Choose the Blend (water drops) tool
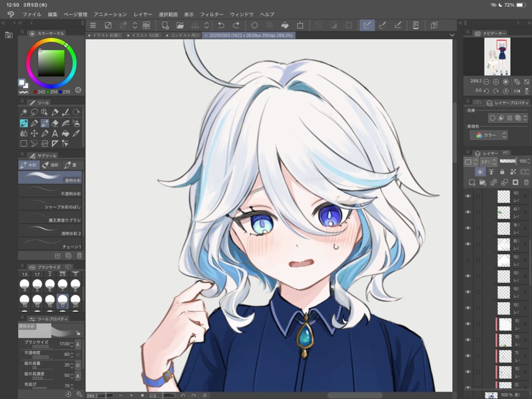This screenshot has height=399, width=532. point(24,134)
